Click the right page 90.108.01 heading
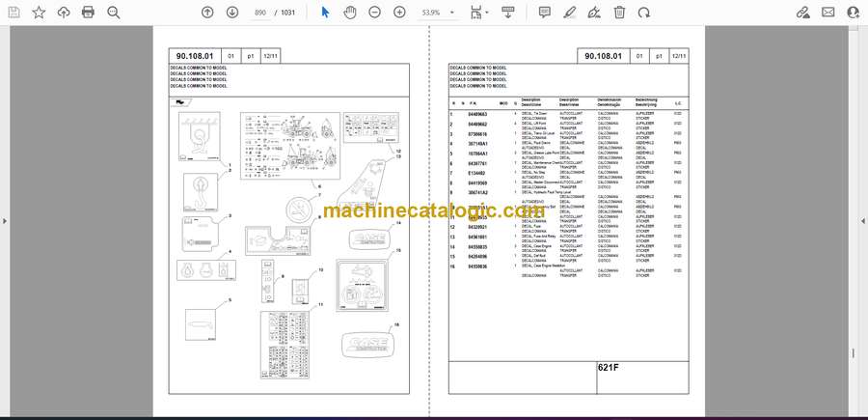This screenshot has width=868, height=420. click(604, 56)
